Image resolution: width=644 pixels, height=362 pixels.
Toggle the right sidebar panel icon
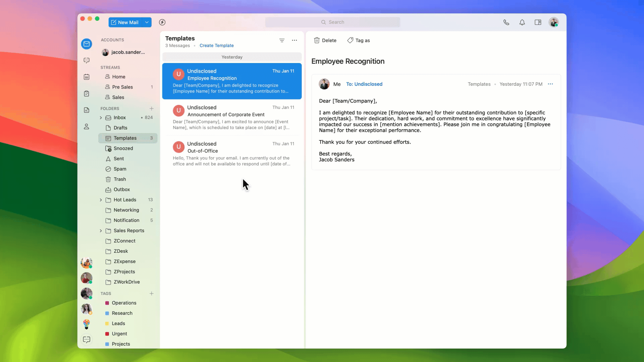coord(538,22)
